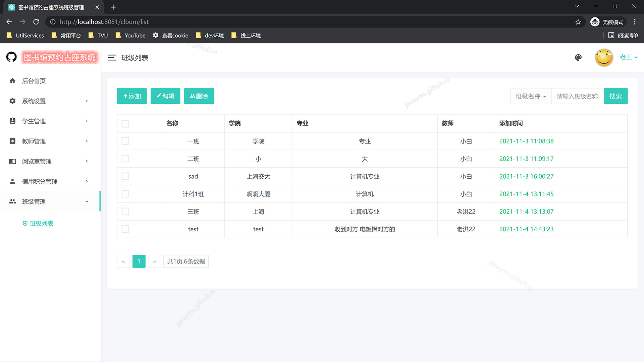Go to pagination page 1
Image resolution: width=644 pixels, height=362 pixels.
139,261
